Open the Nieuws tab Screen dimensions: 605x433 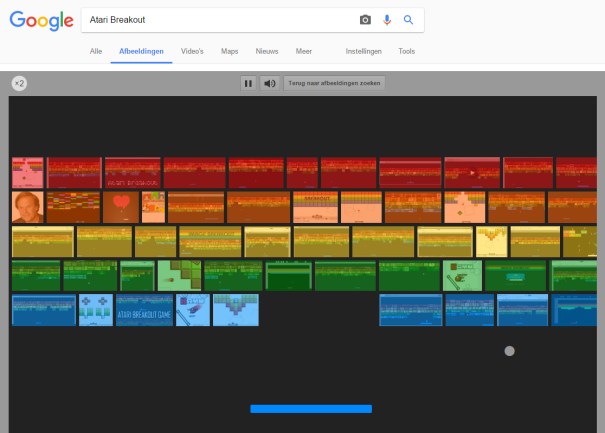267,51
